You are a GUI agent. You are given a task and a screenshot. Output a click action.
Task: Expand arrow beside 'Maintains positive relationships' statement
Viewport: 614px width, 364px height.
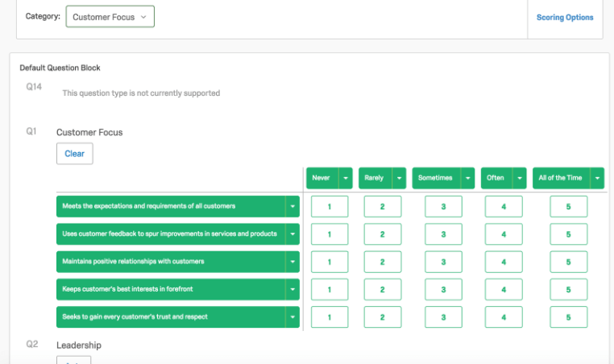pos(292,262)
